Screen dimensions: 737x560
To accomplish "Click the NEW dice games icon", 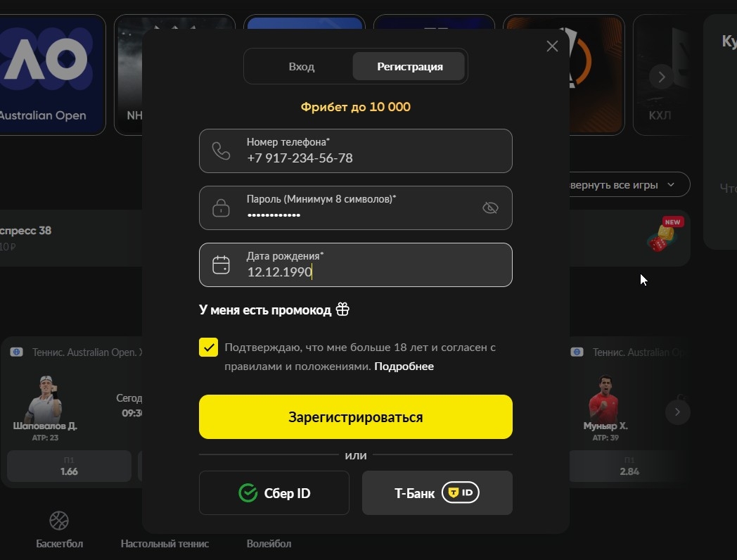I will click(665, 235).
